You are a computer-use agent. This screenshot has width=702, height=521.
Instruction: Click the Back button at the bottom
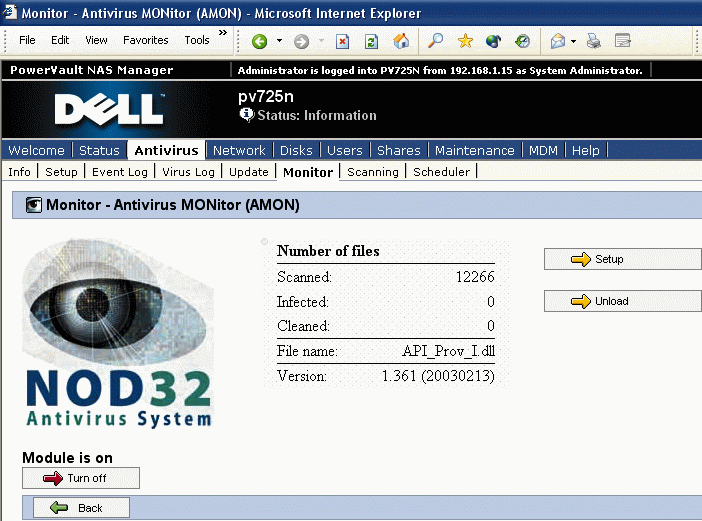81,508
